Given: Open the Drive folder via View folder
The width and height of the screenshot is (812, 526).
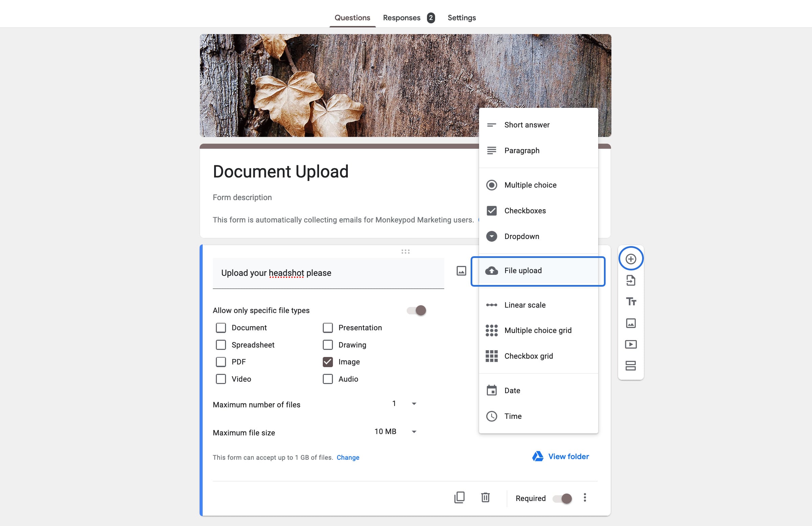Looking at the screenshot, I should tap(568, 456).
